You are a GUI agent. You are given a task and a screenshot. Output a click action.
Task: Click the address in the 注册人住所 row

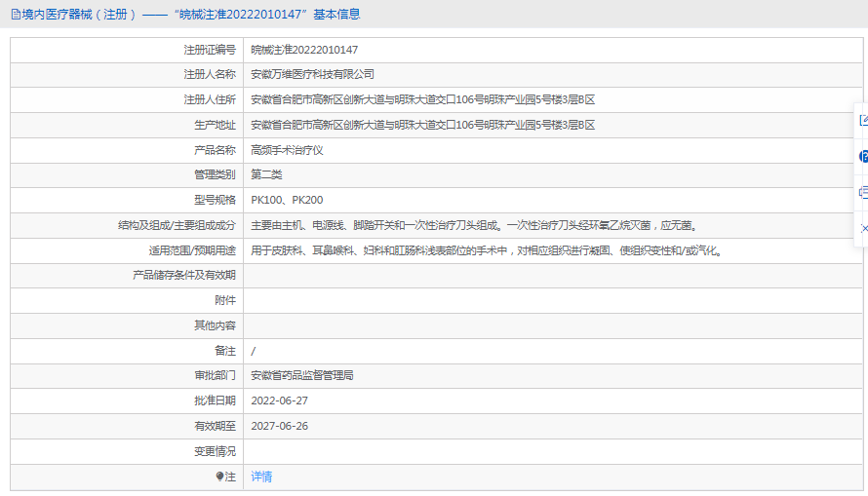(x=423, y=99)
